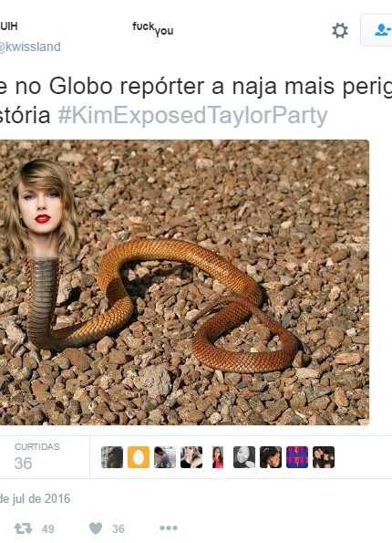
Task: Click the retweet count 49
Action: [x=48, y=528]
